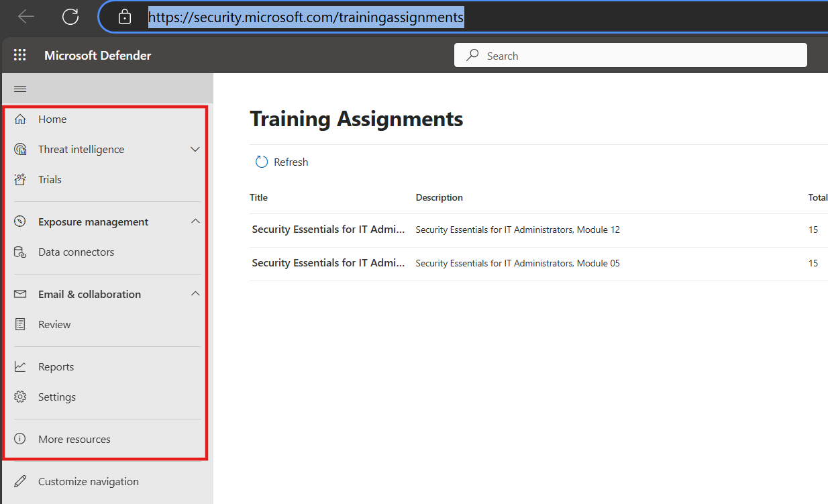Click the Exposure management compass icon
Image resolution: width=828 pixels, height=504 pixels.
coord(20,222)
